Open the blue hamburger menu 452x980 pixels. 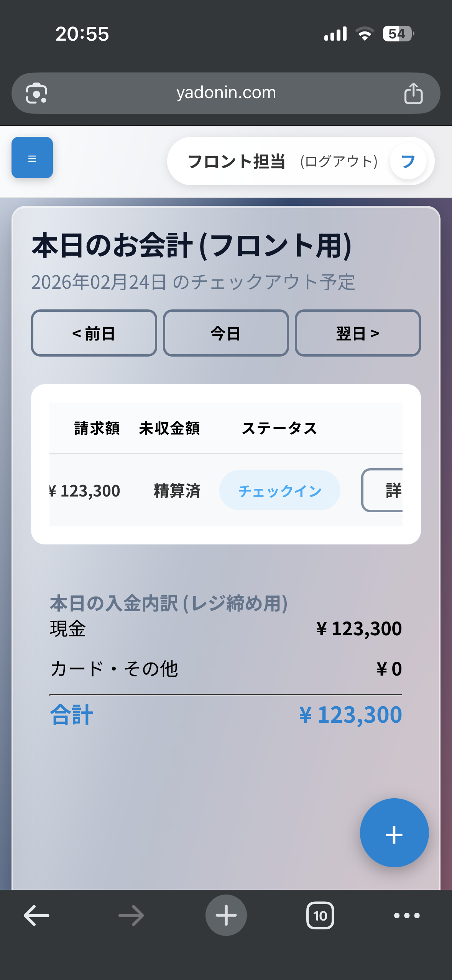pos(32,158)
